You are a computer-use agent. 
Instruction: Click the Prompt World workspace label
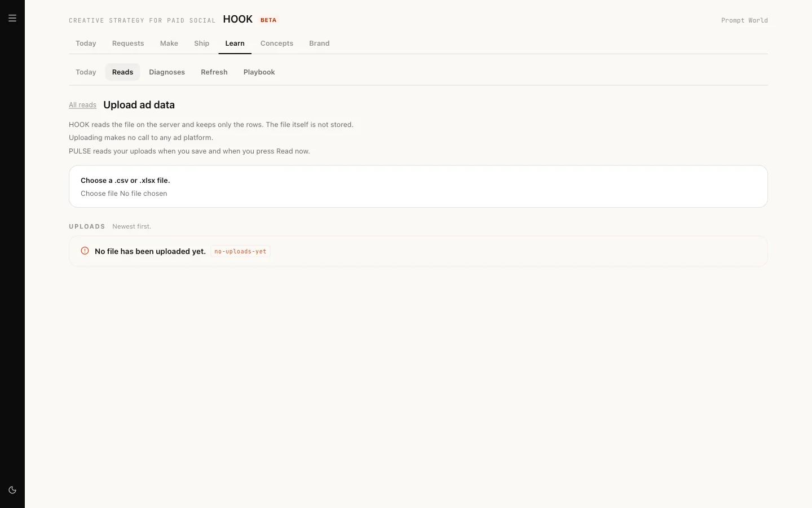(744, 20)
